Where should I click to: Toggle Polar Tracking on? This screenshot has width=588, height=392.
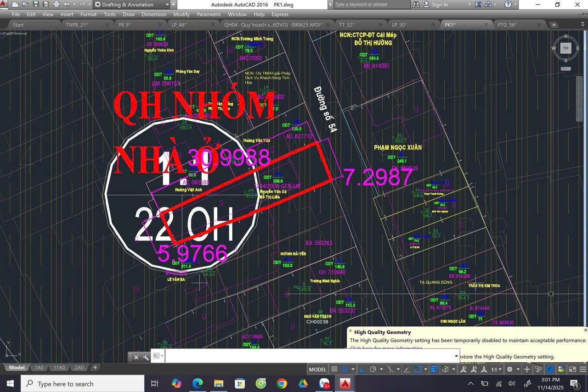point(373,369)
